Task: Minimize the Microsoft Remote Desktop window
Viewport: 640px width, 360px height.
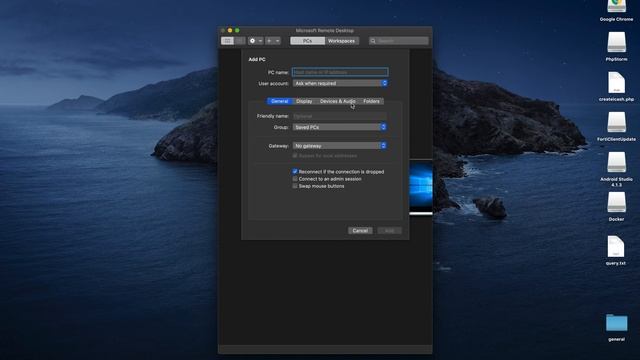Action: click(230, 31)
